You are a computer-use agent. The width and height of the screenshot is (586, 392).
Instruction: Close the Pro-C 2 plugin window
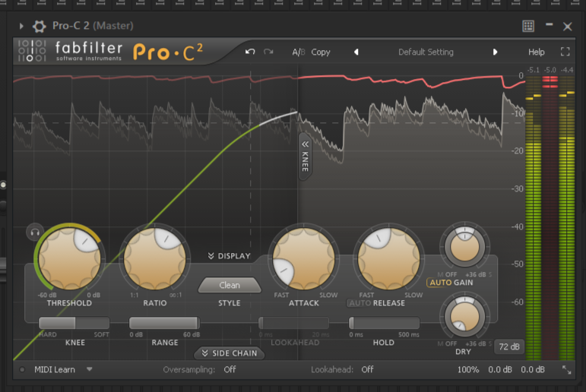[567, 27]
